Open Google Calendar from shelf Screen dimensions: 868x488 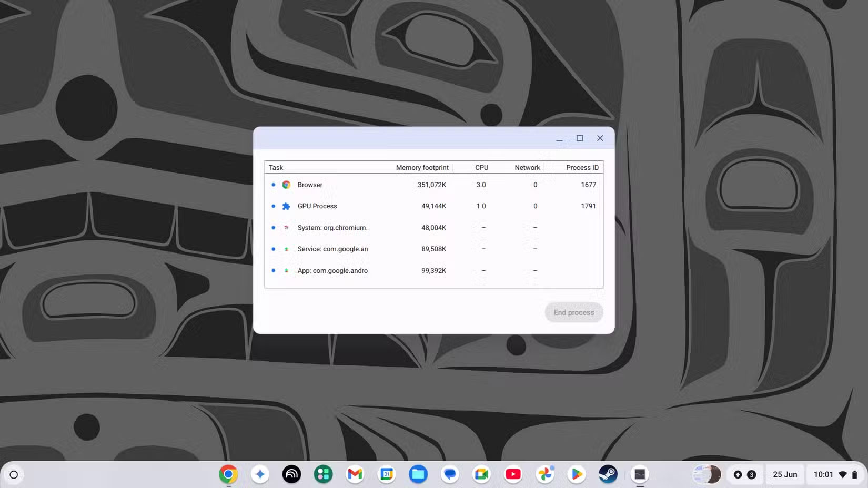tap(387, 474)
